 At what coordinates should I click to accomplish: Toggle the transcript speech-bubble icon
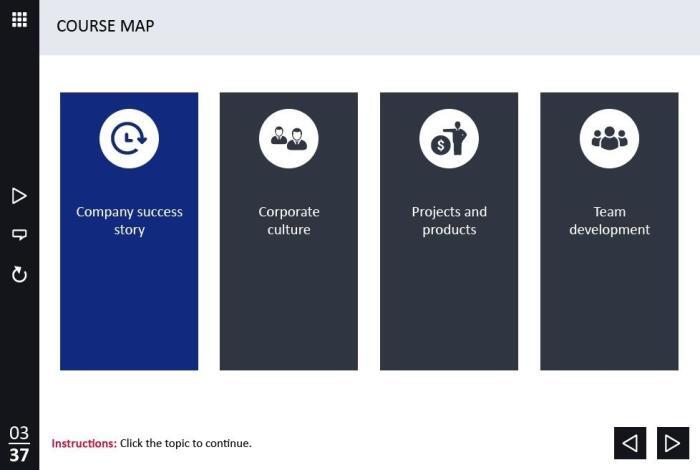(x=19, y=235)
